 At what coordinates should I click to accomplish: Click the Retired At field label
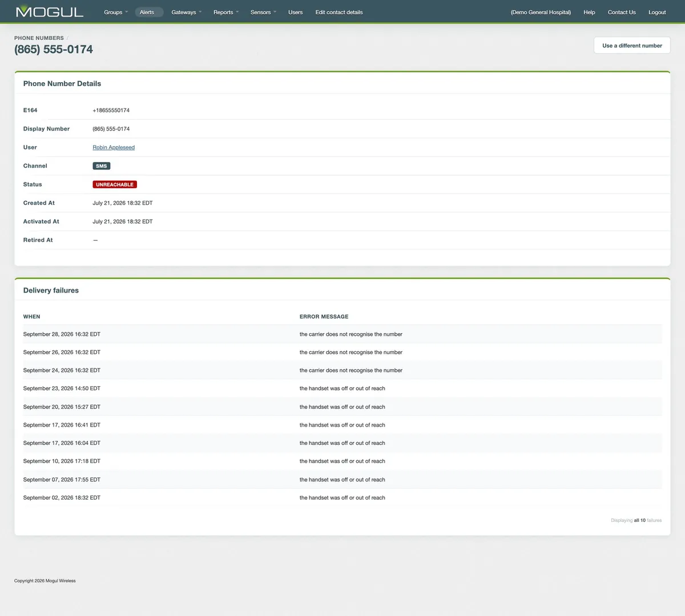[38, 240]
